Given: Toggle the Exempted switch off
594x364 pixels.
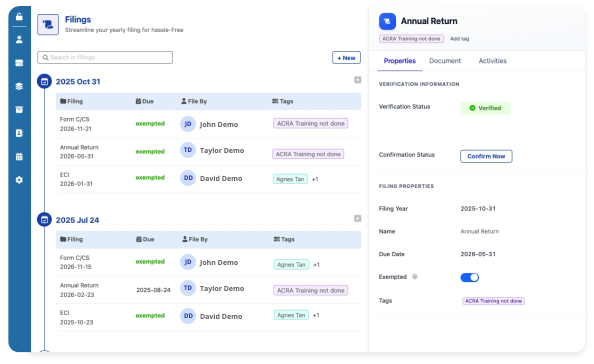Looking at the screenshot, I should pyautogui.click(x=469, y=277).
